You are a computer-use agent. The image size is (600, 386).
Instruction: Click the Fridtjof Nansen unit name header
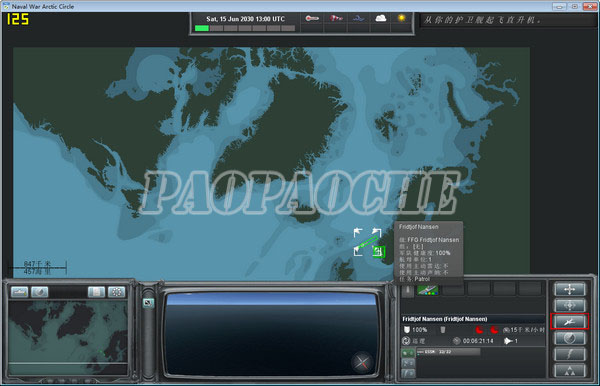(445, 319)
